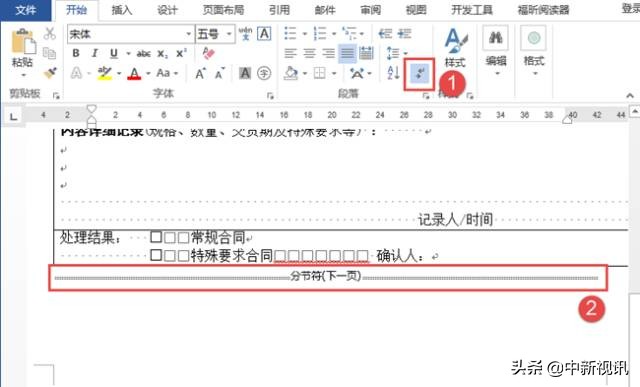
Task: Click the bullets list icon
Action: coord(290,33)
